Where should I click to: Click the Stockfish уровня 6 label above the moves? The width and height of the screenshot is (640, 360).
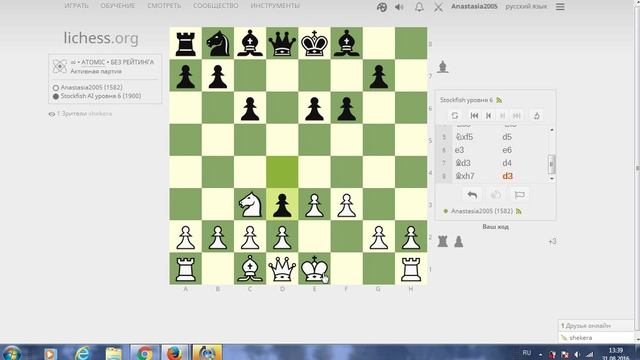click(466, 100)
